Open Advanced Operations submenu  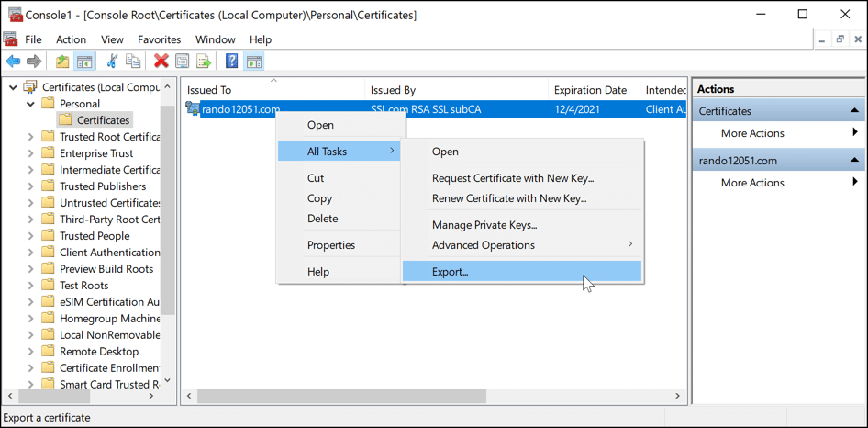(x=484, y=245)
